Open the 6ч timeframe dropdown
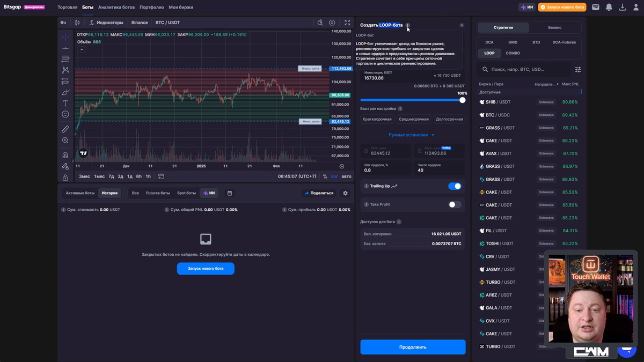 [x=63, y=23]
